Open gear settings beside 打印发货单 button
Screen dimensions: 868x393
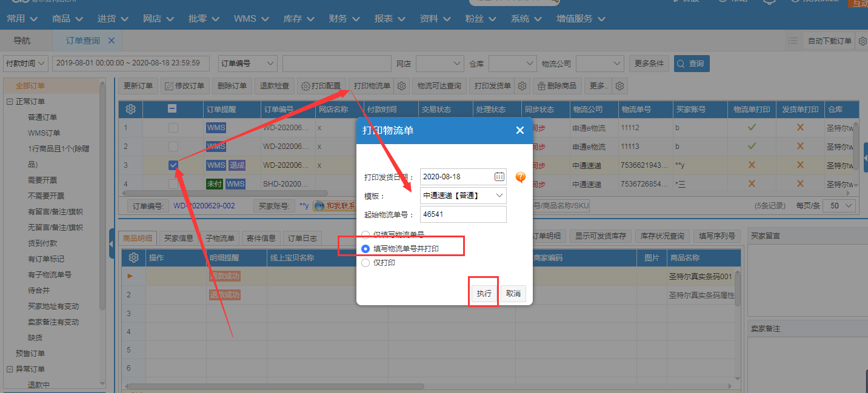pyautogui.click(x=522, y=86)
